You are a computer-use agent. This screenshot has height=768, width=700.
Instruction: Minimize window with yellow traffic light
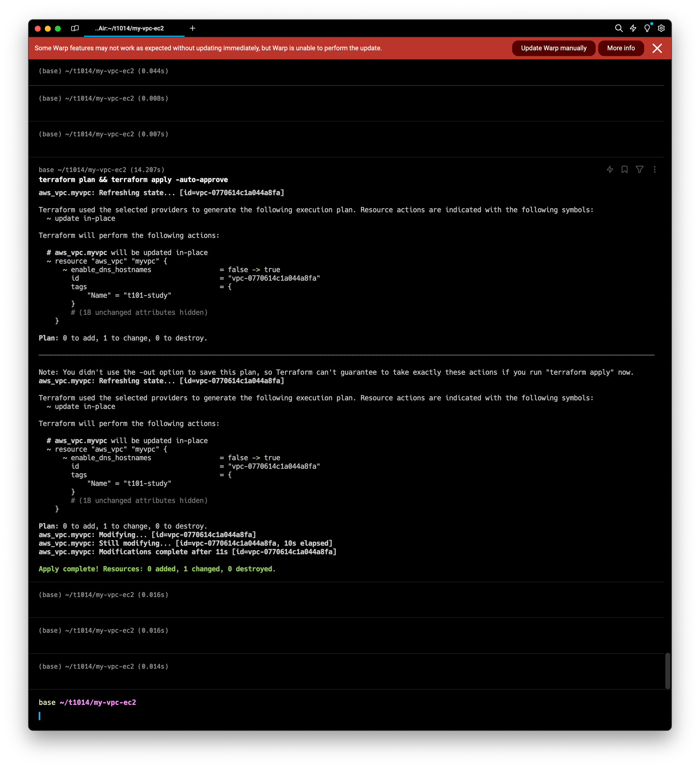(48, 29)
